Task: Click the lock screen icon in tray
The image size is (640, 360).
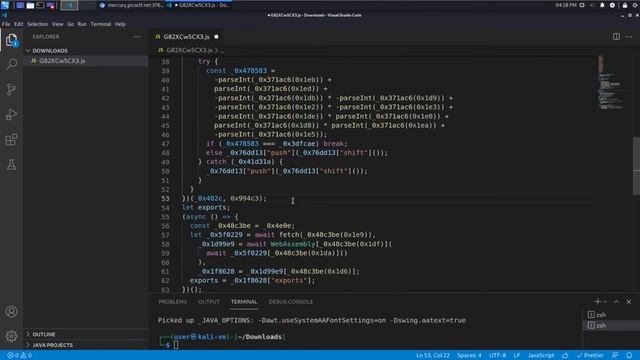Action: click(x=624, y=5)
